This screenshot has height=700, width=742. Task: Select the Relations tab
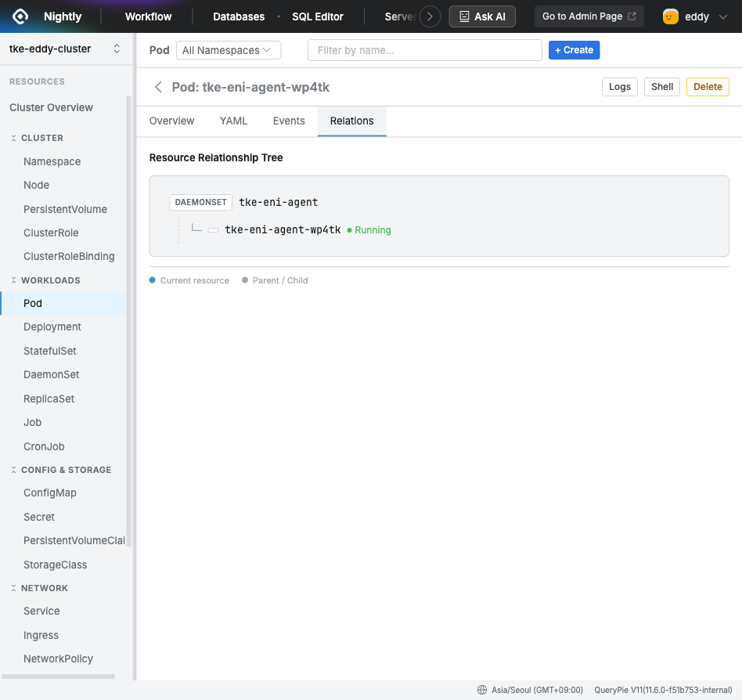(351, 121)
